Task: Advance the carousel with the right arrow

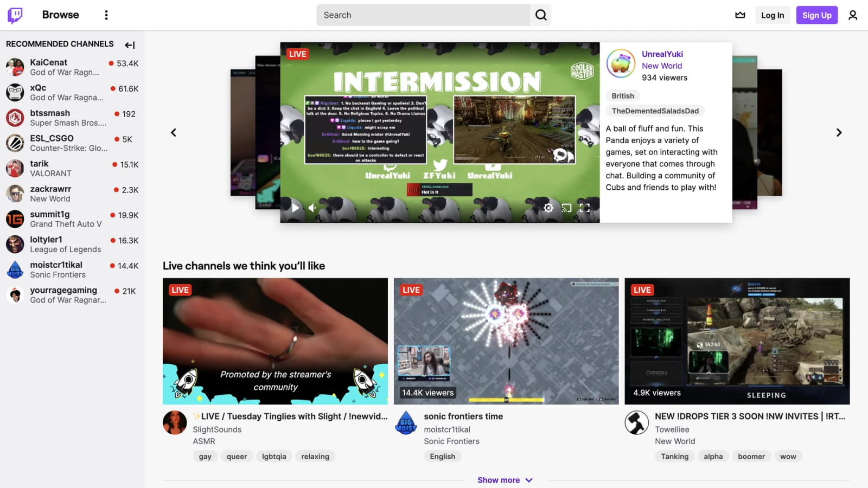Action: point(839,132)
